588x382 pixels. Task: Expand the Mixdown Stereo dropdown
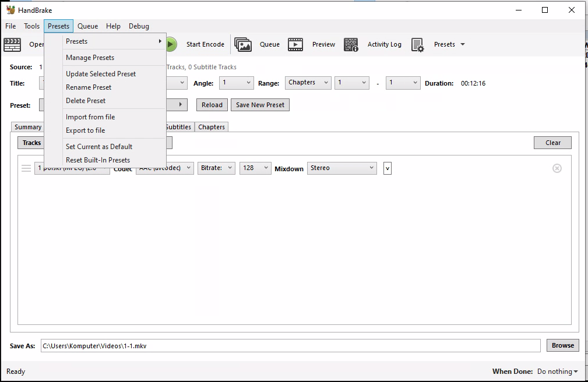point(341,168)
